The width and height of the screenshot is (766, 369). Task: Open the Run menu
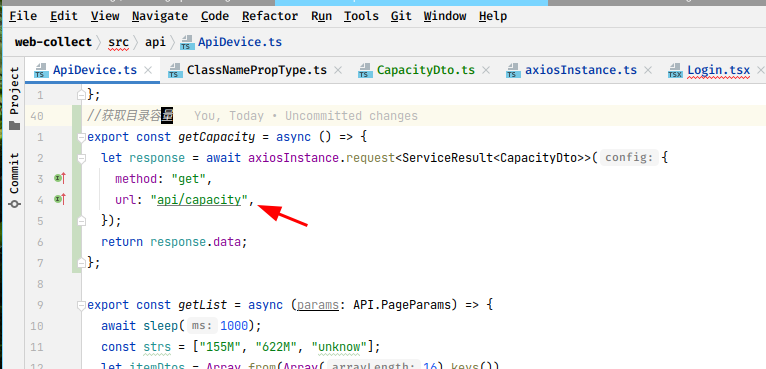(321, 16)
